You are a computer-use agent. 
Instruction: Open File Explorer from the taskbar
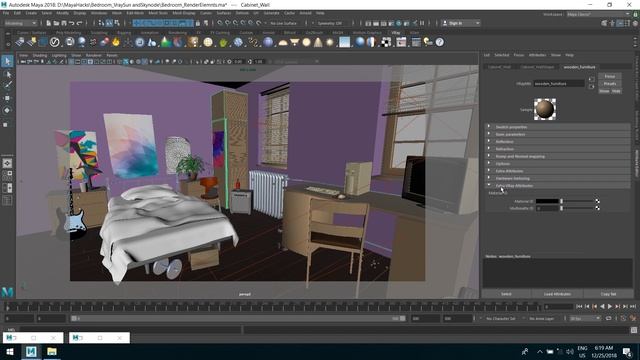tap(52, 351)
